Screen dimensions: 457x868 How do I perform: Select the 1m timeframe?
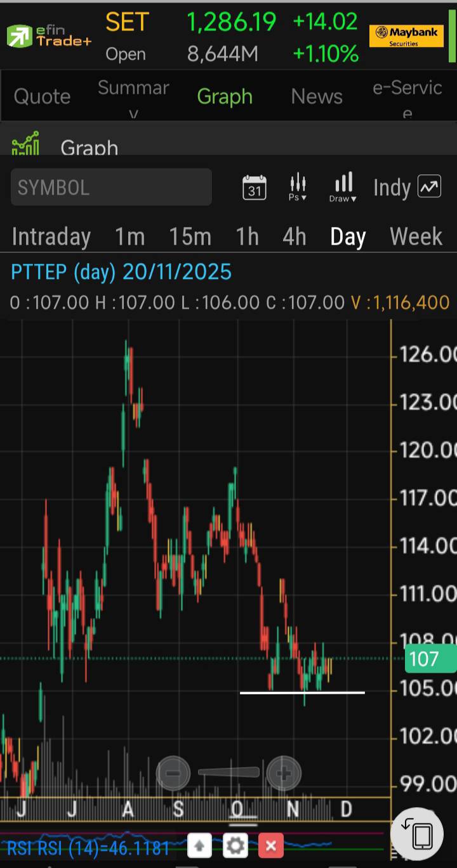coord(129,236)
